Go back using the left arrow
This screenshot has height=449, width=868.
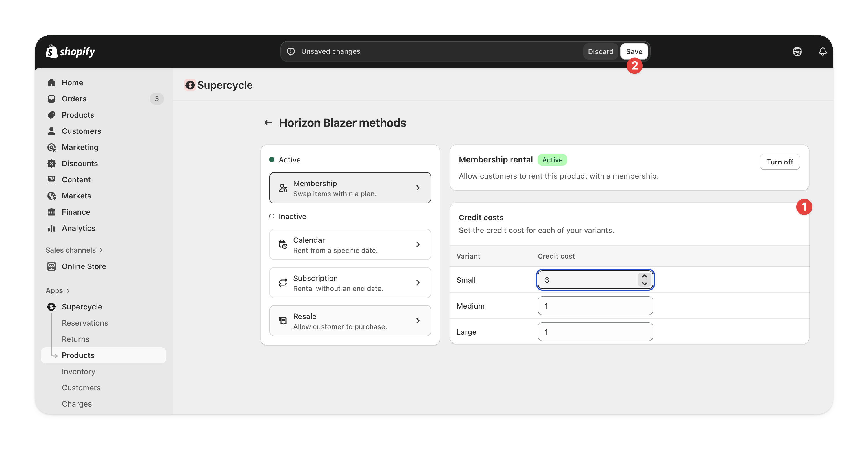pyautogui.click(x=268, y=123)
